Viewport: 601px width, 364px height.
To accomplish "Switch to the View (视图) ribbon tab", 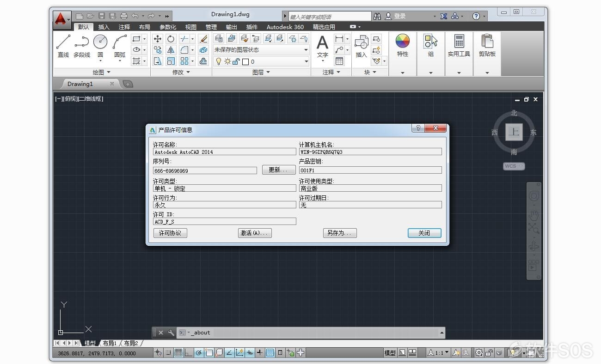I will (x=191, y=27).
